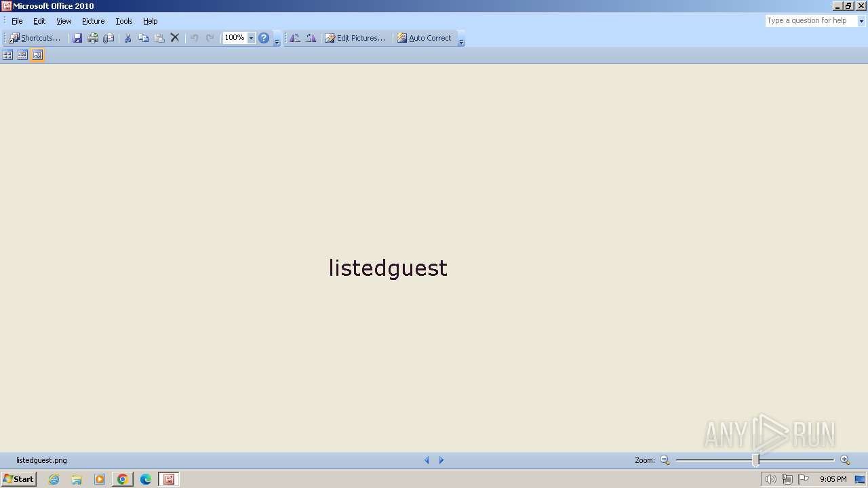Expand the zoom percentage dropdown arrow

click(251, 38)
